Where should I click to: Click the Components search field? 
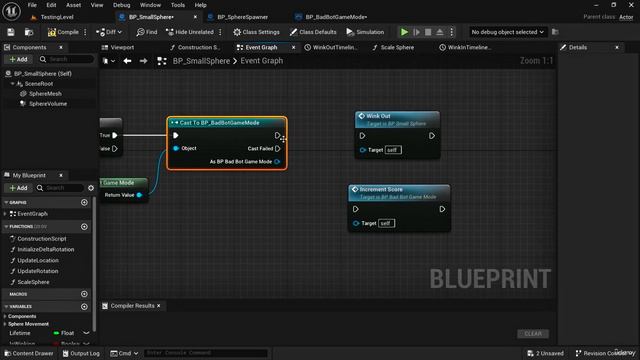point(66,59)
